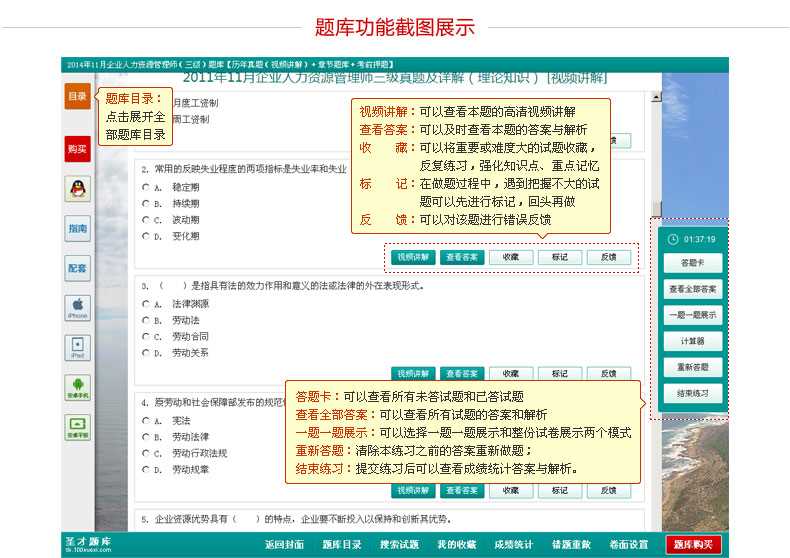This screenshot has width=790, height=558.
Task: Click the red 题库购买 button
Action: pyautogui.click(x=693, y=545)
